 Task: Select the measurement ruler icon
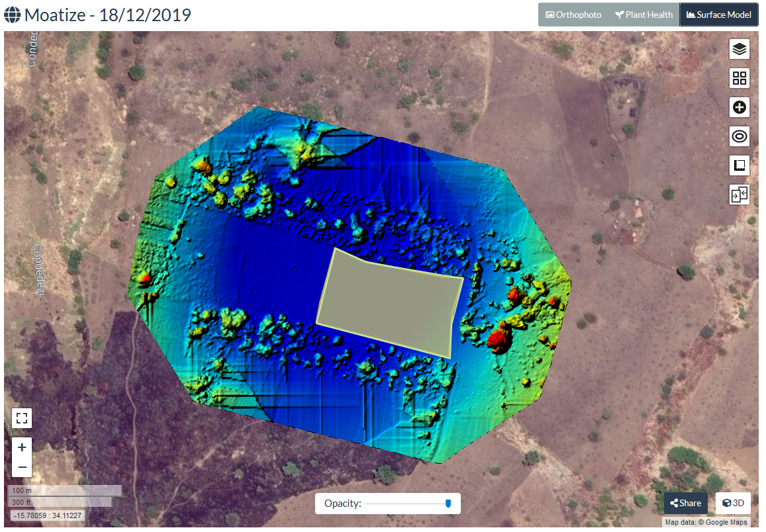[x=739, y=165]
